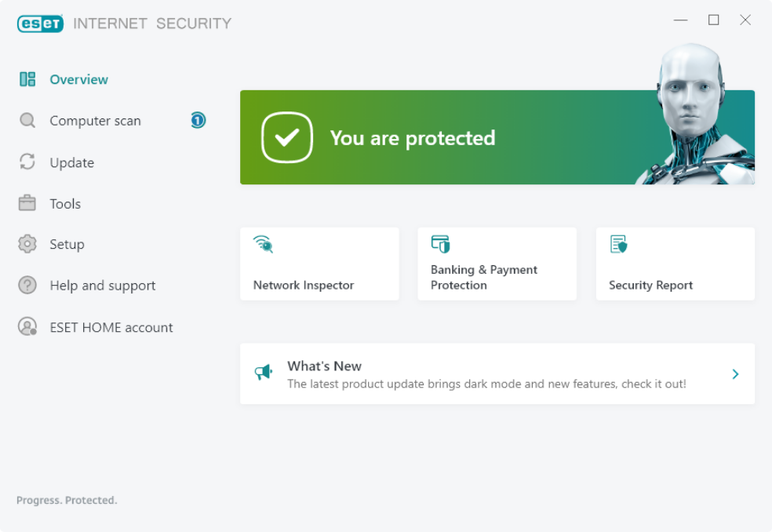772x532 pixels.
Task: Open the Update section
Action: (72, 162)
